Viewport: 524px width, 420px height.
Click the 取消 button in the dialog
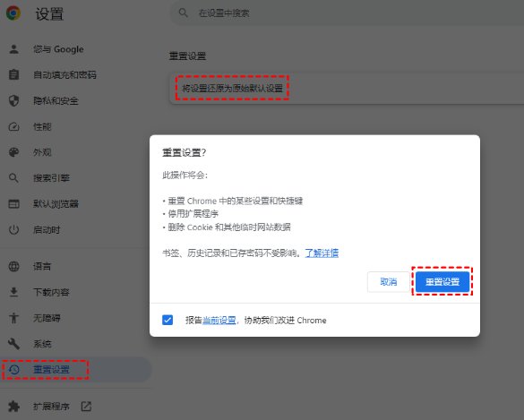tap(389, 282)
